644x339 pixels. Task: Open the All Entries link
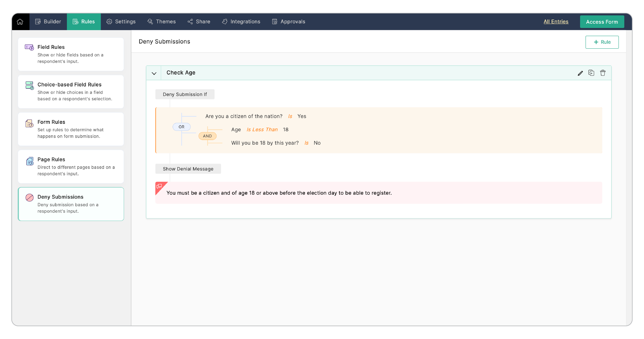[556, 22]
